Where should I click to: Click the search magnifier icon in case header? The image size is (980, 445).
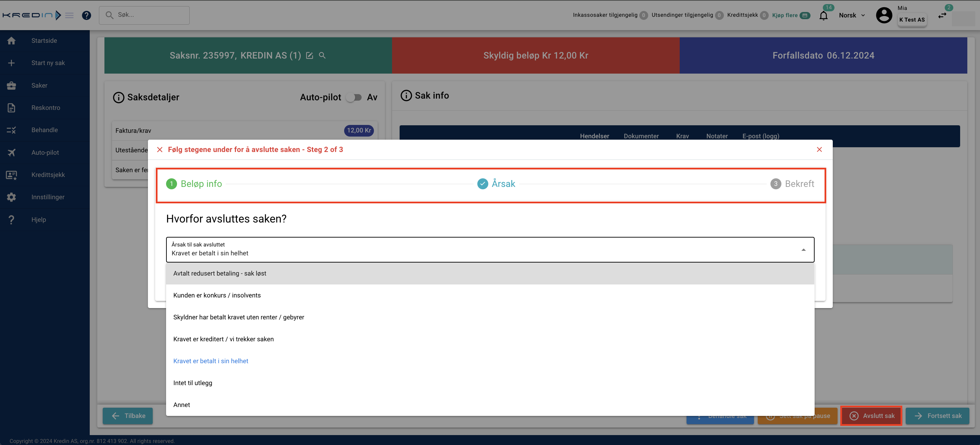322,55
